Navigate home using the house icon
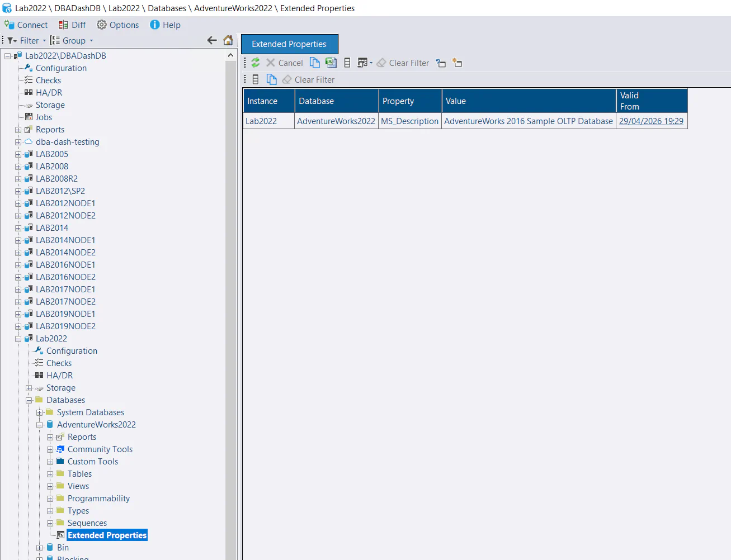The image size is (731, 560). coord(229,40)
